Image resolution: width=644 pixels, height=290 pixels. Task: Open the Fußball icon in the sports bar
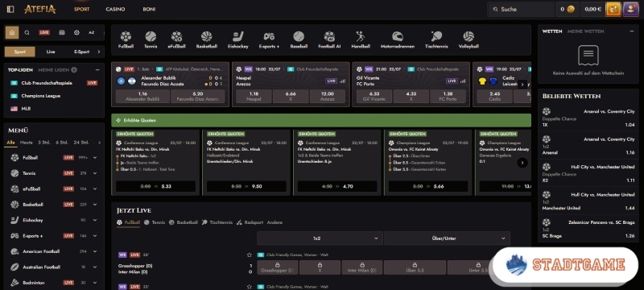126,36
